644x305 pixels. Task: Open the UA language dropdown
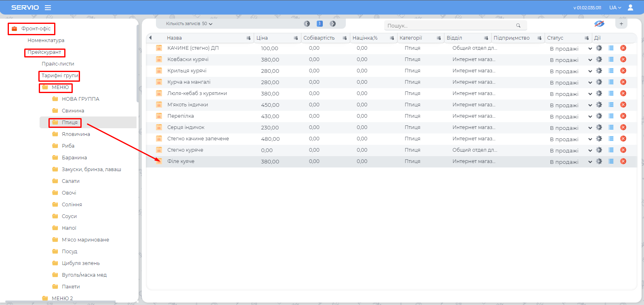(x=615, y=8)
